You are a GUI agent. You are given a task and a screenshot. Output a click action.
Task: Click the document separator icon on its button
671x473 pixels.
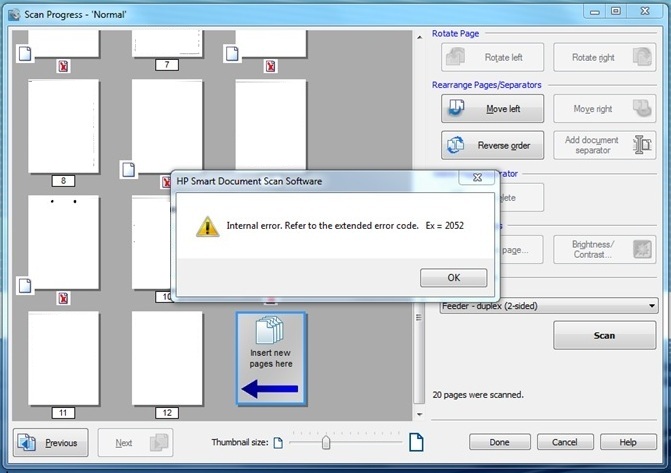642,145
